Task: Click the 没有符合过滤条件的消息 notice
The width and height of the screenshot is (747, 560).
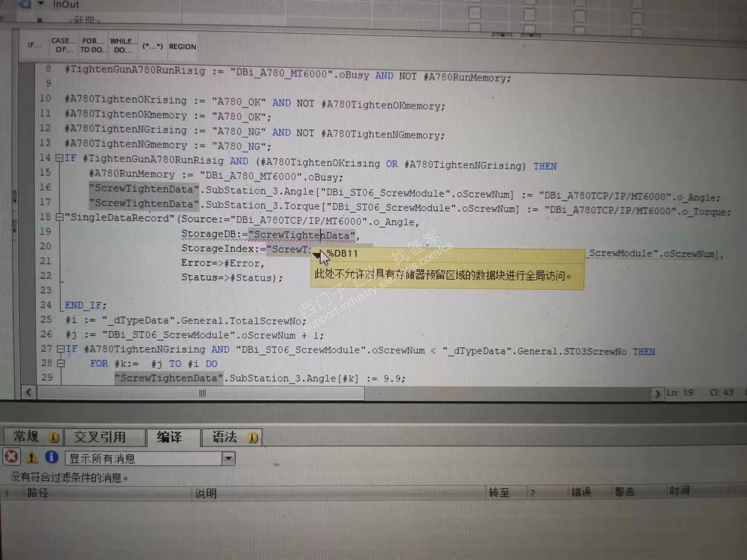Action: click(x=69, y=477)
